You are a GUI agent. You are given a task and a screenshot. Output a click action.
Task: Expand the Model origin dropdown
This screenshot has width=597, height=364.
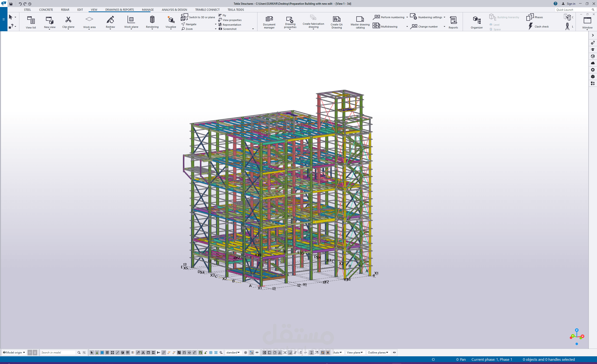(14, 352)
